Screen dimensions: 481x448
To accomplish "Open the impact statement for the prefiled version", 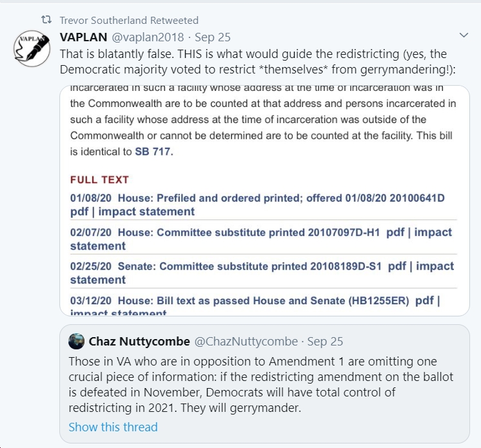I will pyautogui.click(x=146, y=211).
